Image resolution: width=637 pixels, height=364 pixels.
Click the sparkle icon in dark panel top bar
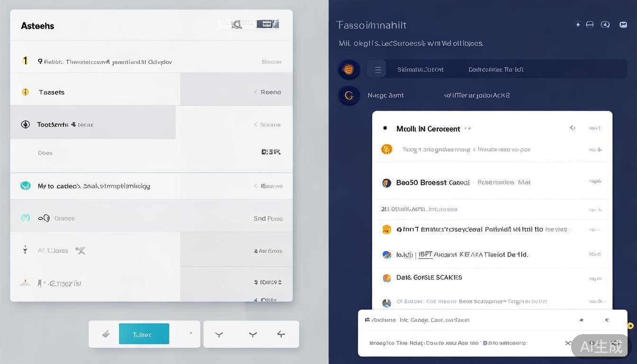click(x=578, y=25)
